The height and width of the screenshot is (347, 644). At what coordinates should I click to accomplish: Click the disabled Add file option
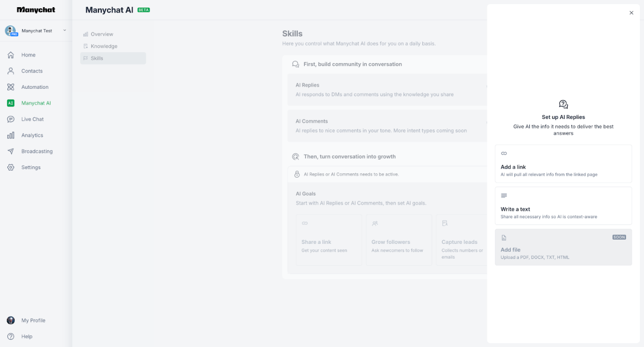click(x=563, y=247)
